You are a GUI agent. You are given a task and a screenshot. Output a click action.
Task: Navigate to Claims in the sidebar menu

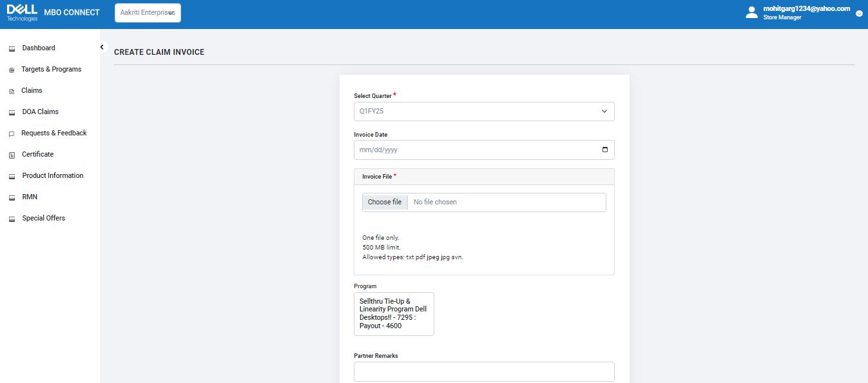pyautogui.click(x=32, y=90)
